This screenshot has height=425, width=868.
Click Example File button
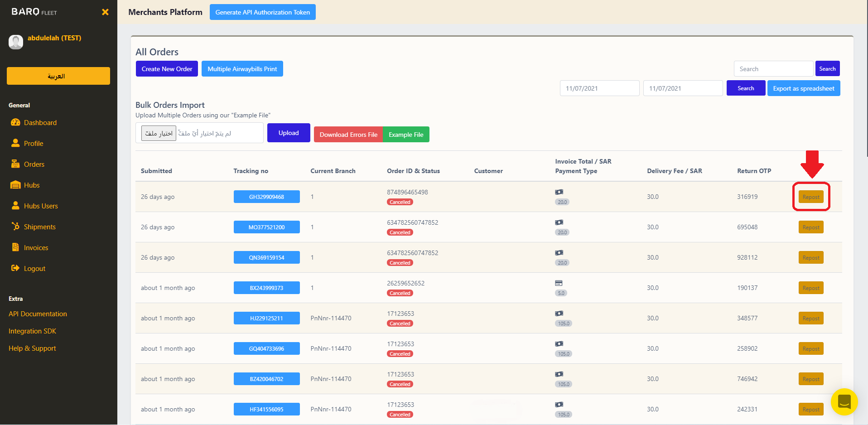tap(406, 135)
